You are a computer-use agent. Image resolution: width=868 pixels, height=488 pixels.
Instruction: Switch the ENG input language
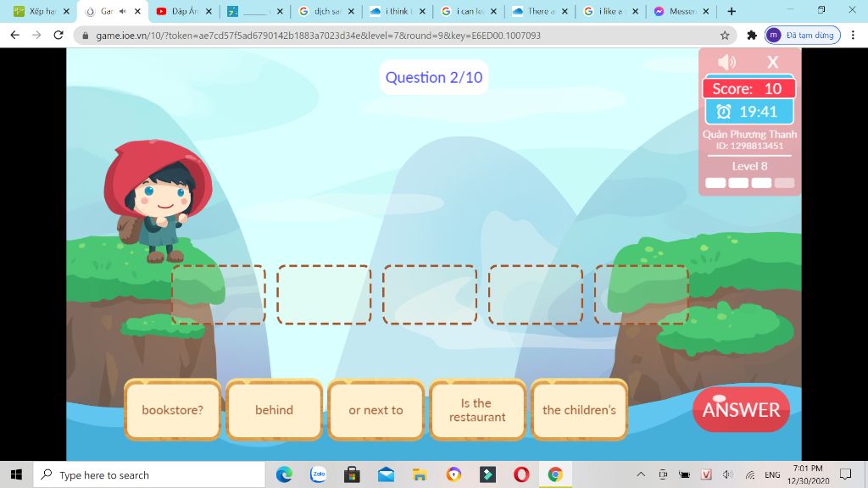772,474
